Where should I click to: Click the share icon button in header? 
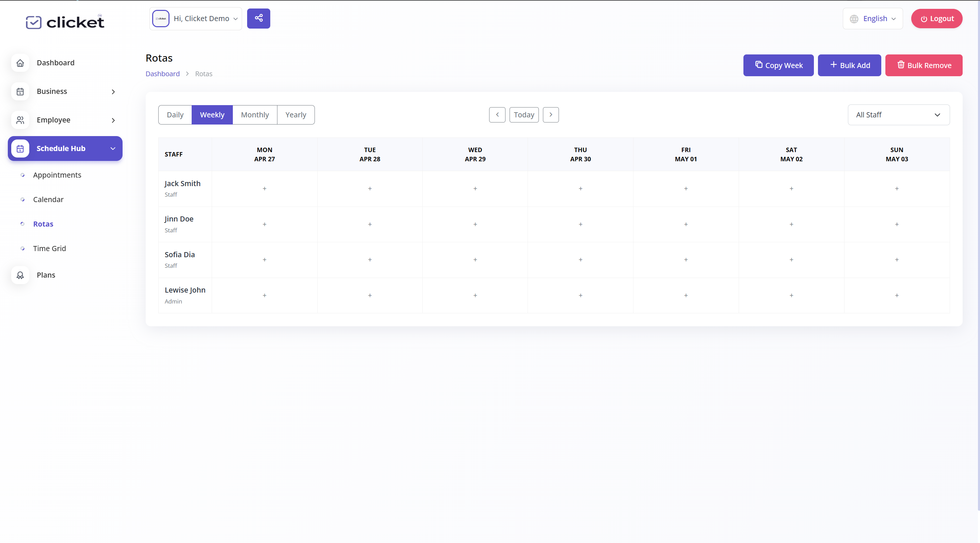[x=258, y=18]
